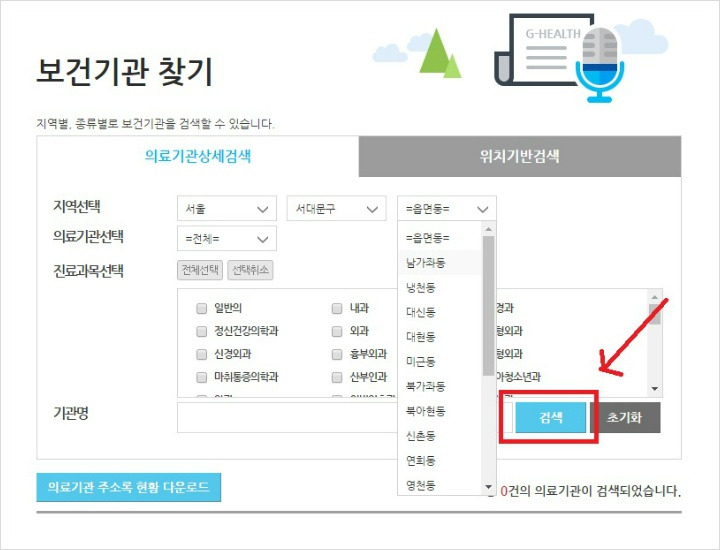This screenshot has height=550, width=720.
Task: Toggle the 흉부외과 checkbox
Action: click(x=337, y=354)
